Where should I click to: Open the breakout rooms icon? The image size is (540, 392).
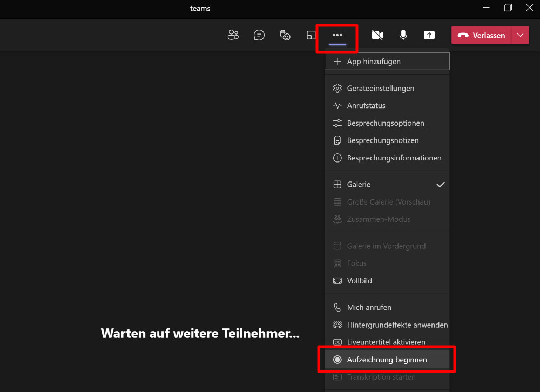310,35
